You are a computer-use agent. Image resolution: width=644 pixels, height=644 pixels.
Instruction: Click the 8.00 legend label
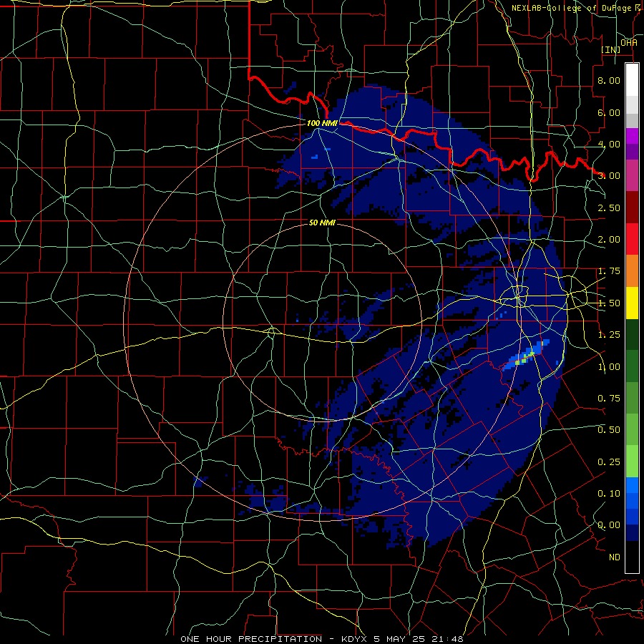[609, 80]
